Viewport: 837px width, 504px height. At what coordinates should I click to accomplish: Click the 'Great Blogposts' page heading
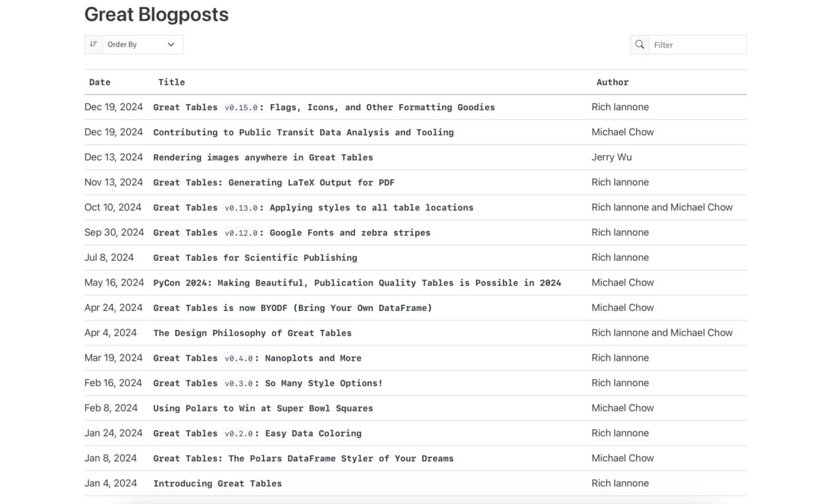coord(156,14)
